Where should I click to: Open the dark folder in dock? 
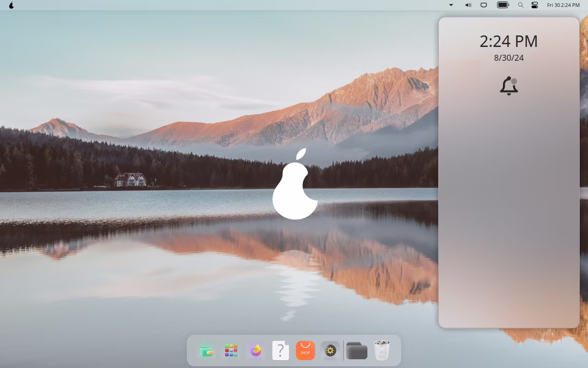(x=356, y=351)
